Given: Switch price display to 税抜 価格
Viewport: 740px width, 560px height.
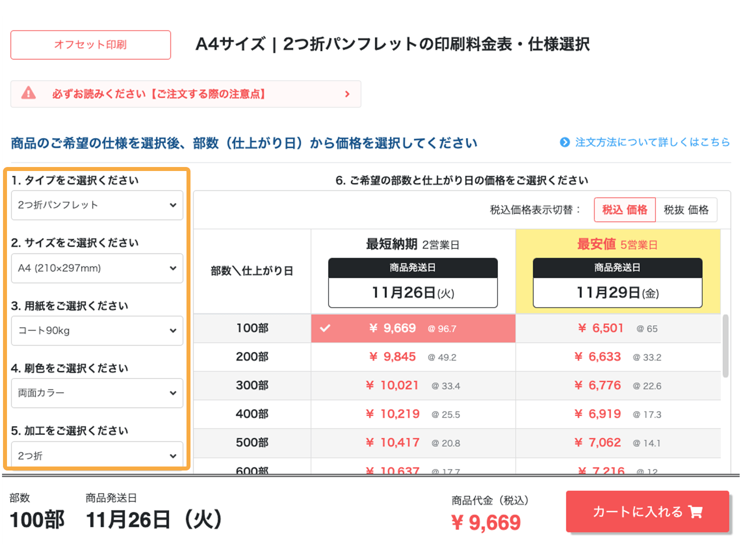Looking at the screenshot, I should pos(686,210).
